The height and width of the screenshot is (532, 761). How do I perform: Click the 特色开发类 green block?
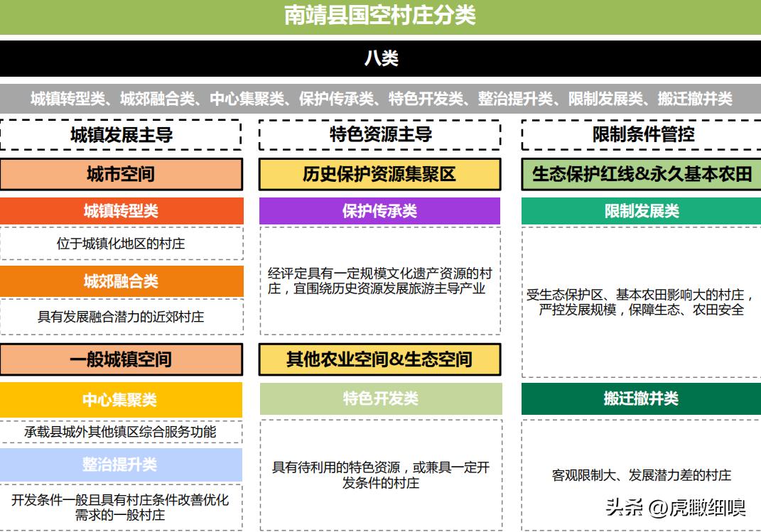[380, 400]
